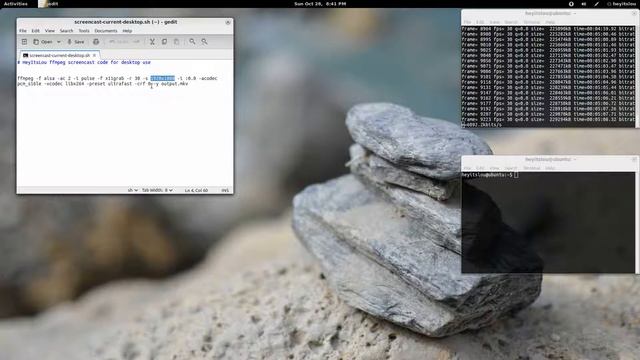Open gedit's File menu
The image size is (640, 360).
[23, 31]
